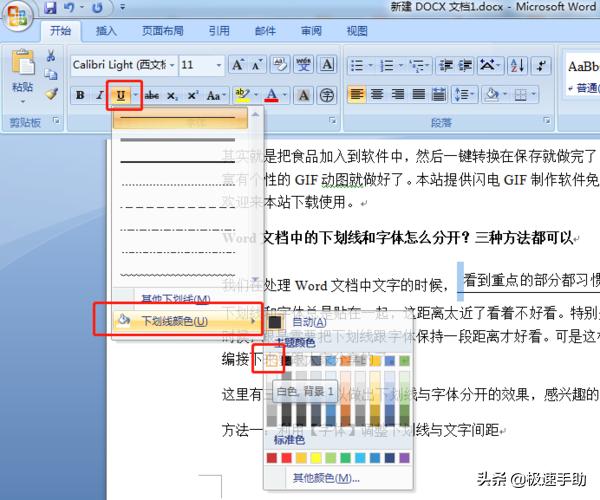
Task: Open the font size dropdown
Action: tap(219, 65)
